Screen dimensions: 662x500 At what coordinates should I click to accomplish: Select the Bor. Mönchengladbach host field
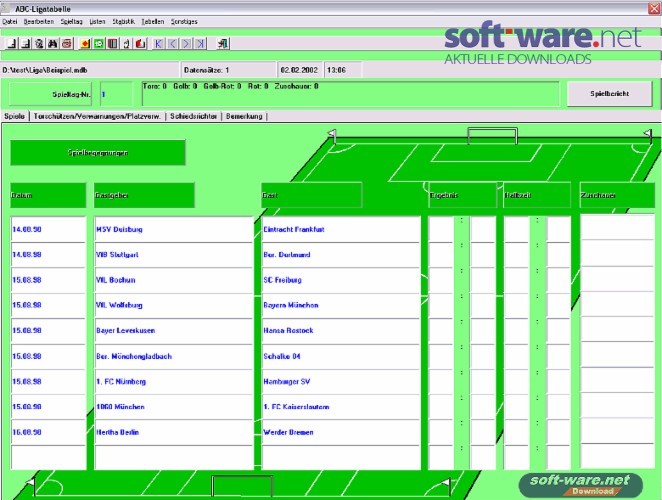pyautogui.click(x=174, y=356)
